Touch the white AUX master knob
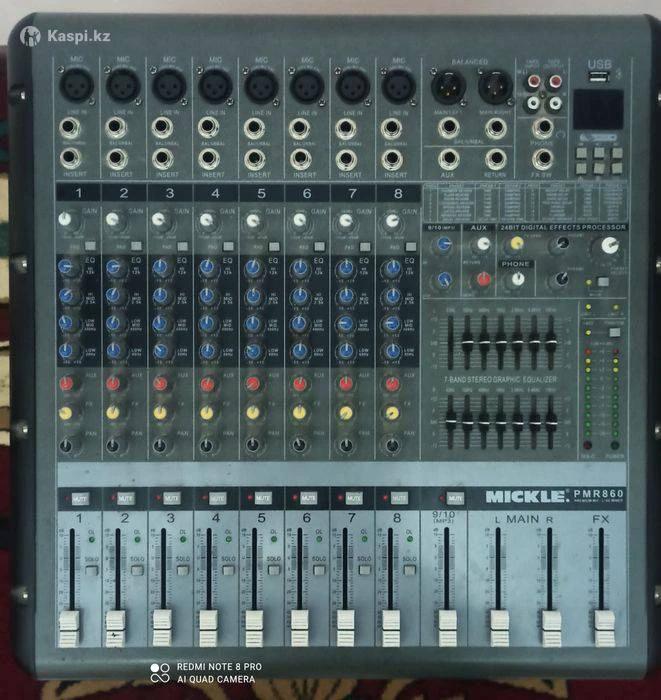Screen dimensions: 661x700 pyautogui.click(x=483, y=244)
